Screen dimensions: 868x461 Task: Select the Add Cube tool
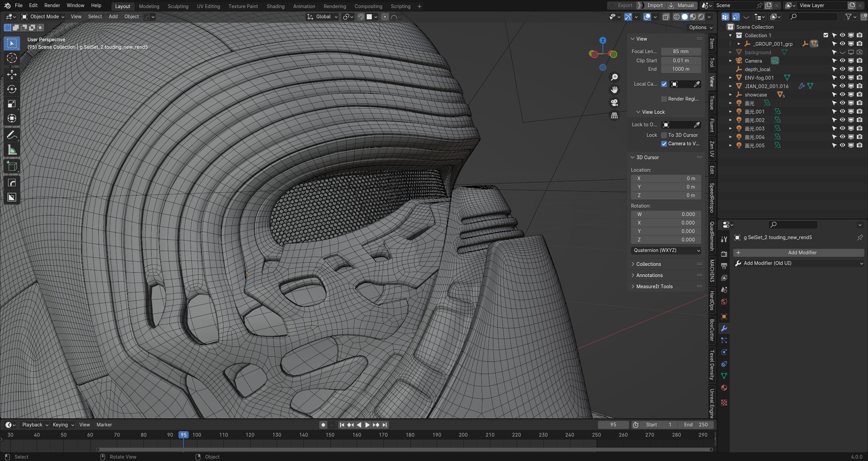pyautogui.click(x=12, y=166)
